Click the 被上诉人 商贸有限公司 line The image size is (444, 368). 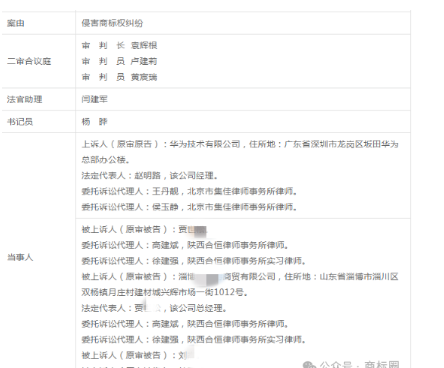[x=240, y=277]
